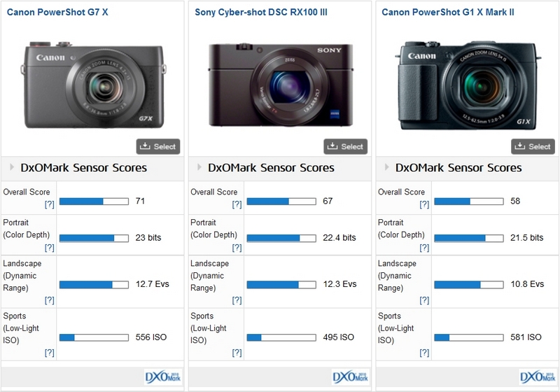Click the DxOMark logo under RX100 III
This screenshot has width=560, height=392.
click(x=351, y=377)
